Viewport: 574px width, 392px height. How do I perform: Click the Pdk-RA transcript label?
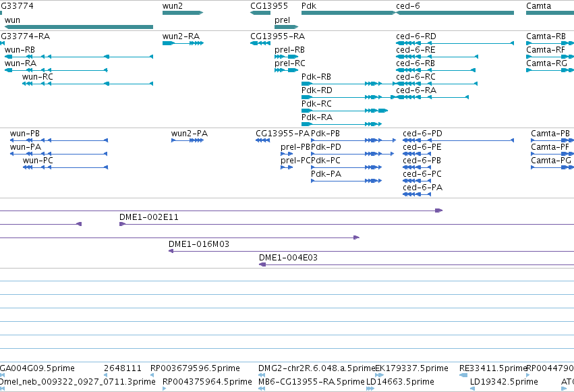pyautogui.click(x=317, y=117)
